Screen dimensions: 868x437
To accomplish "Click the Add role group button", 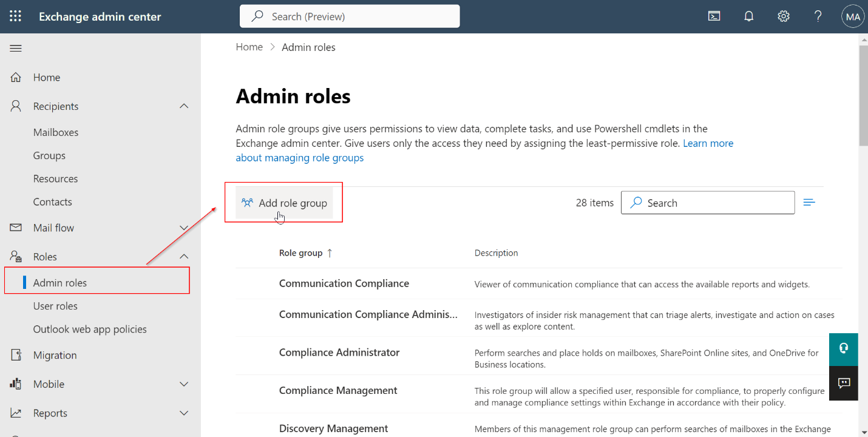I will (283, 203).
